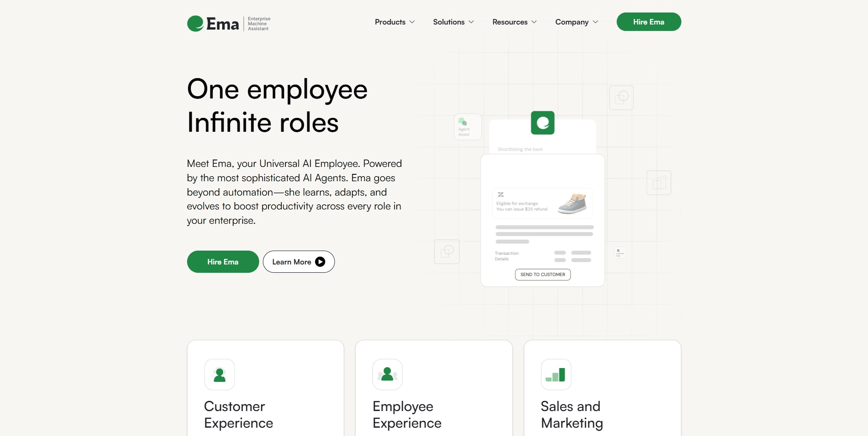Click the green Ema icon above illustration card
The height and width of the screenshot is (436, 868).
pyautogui.click(x=543, y=123)
